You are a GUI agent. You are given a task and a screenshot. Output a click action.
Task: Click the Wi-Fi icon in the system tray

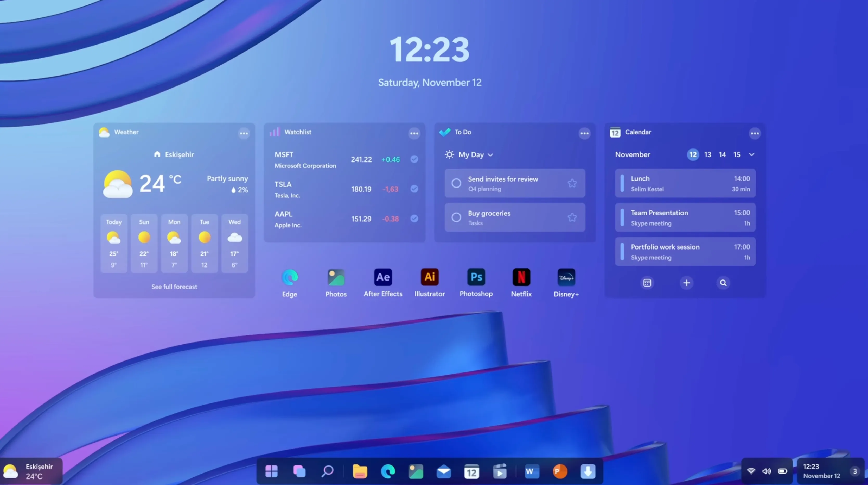[x=751, y=471]
